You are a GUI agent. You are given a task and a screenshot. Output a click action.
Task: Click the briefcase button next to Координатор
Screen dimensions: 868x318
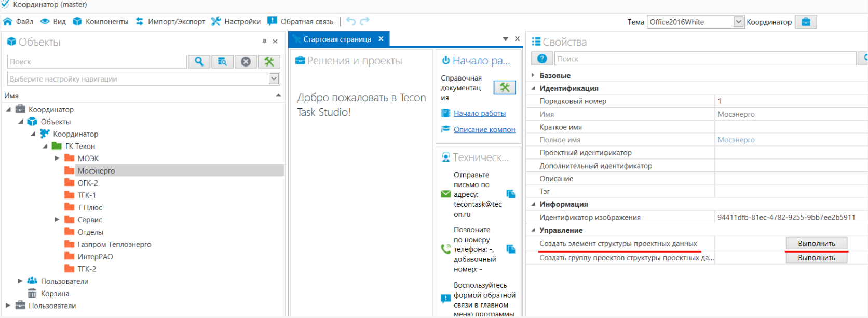click(x=806, y=22)
